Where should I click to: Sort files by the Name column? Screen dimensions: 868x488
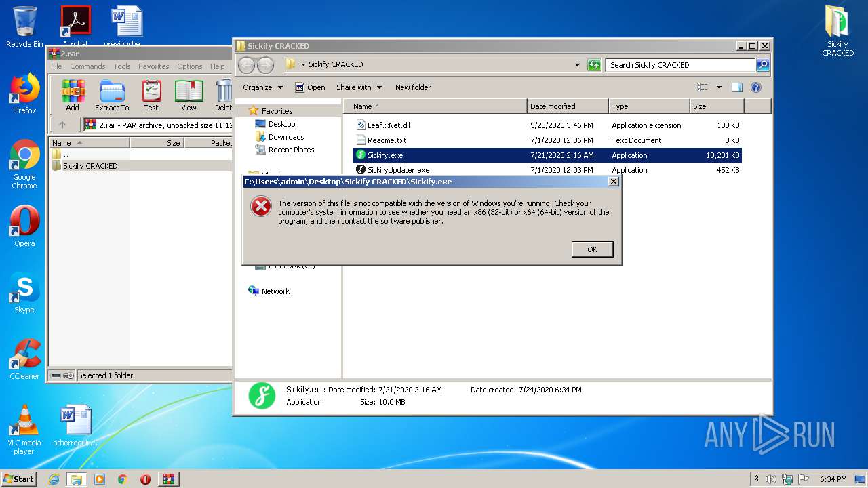pos(435,106)
